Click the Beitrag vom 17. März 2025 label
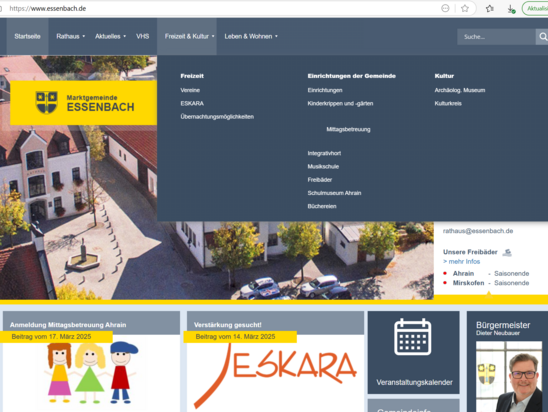 tap(51, 337)
